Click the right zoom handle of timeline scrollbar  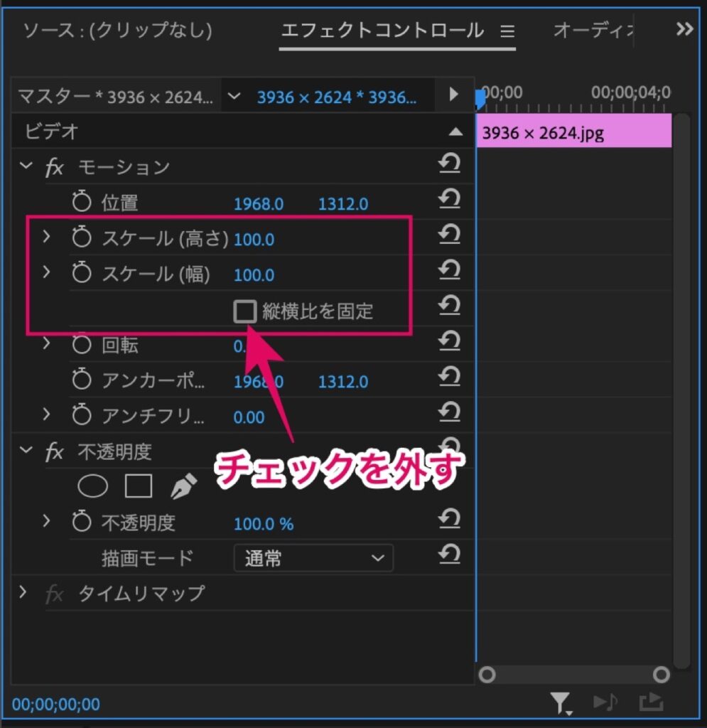[661, 674]
